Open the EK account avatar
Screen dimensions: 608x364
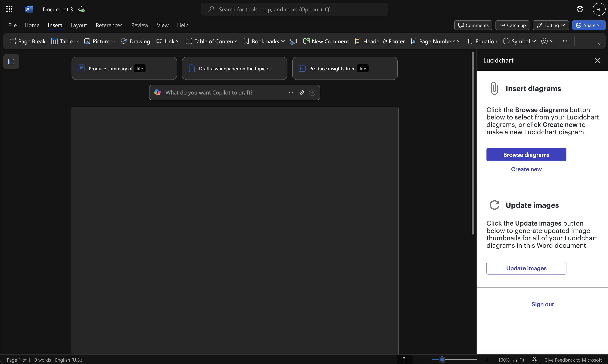pyautogui.click(x=599, y=9)
